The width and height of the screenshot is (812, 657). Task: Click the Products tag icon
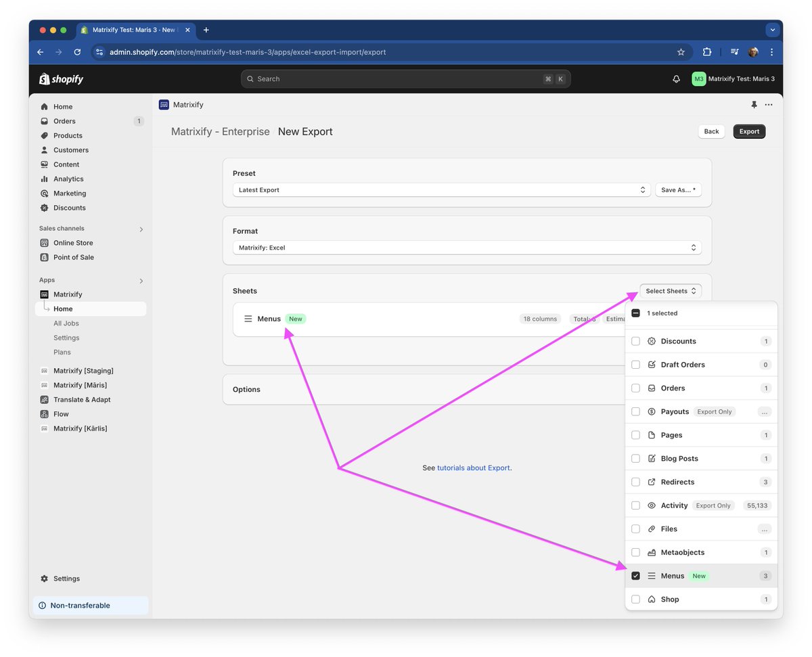[45, 135]
